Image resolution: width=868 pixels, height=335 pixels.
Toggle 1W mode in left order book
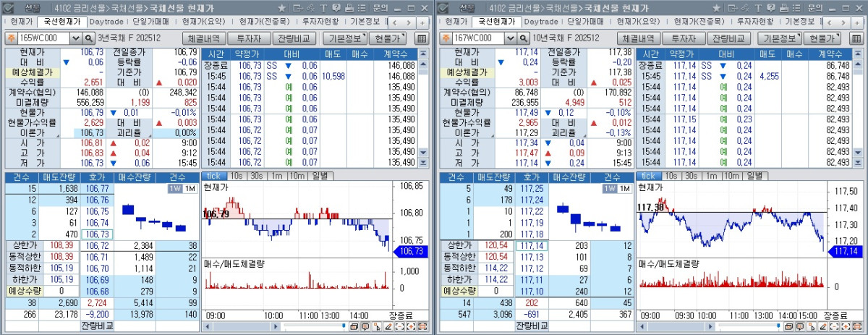[x=174, y=189]
